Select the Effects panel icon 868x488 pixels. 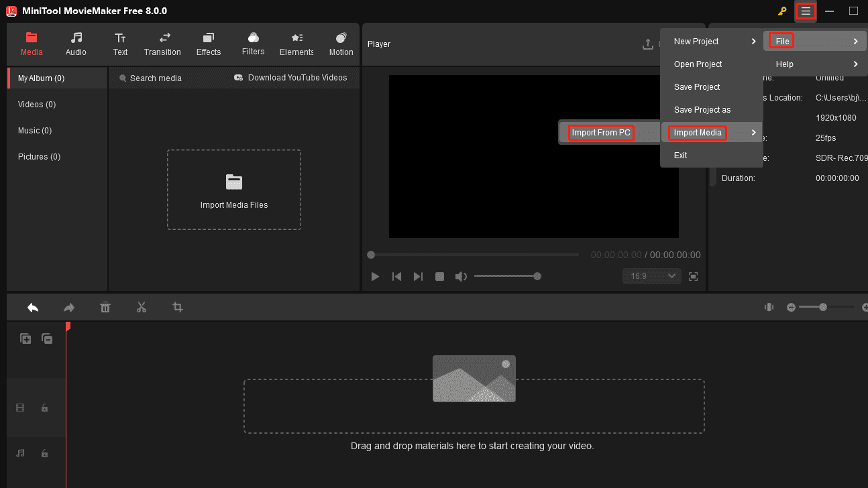tap(208, 44)
